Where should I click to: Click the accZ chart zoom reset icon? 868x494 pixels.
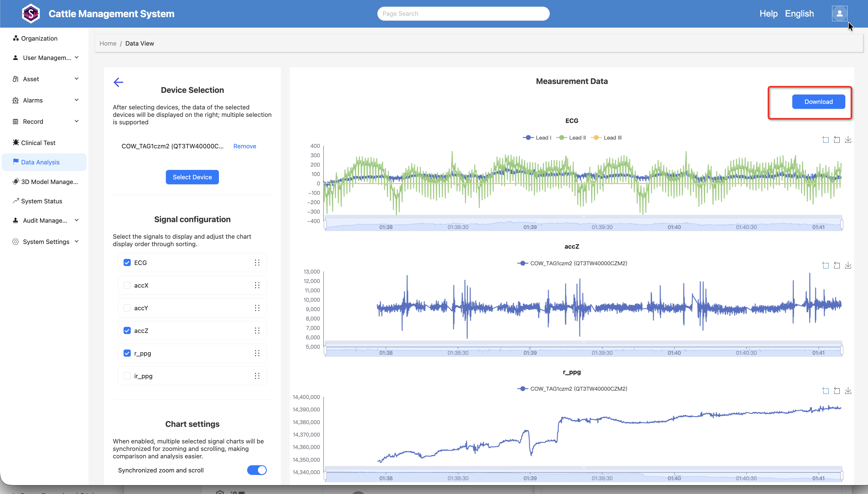pos(837,265)
